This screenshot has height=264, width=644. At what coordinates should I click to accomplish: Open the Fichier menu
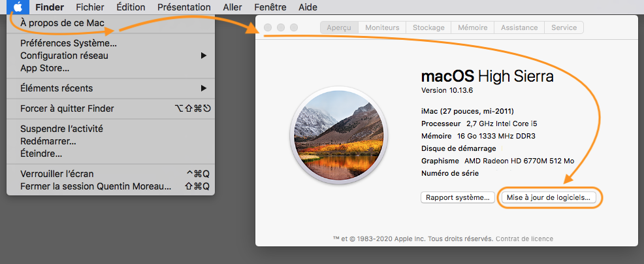click(x=90, y=7)
